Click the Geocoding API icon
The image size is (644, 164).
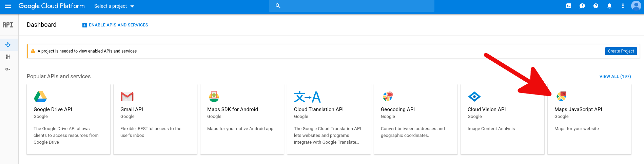click(388, 97)
